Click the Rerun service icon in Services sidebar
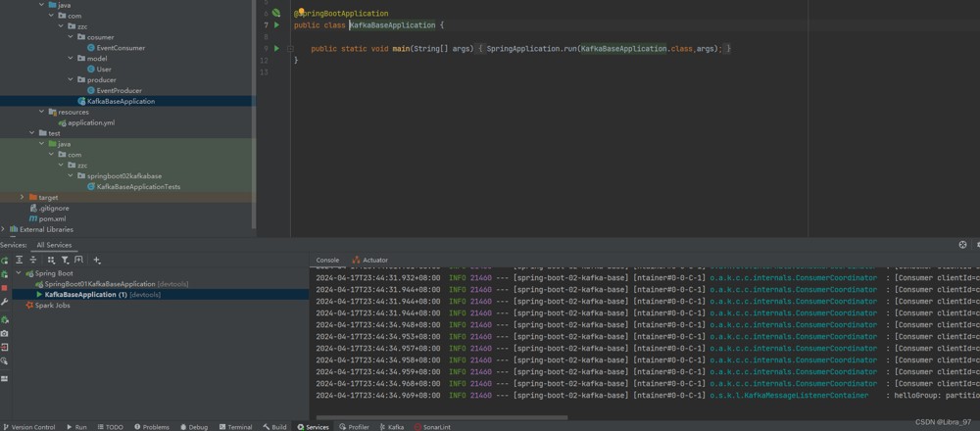980x431 pixels. point(4,261)
